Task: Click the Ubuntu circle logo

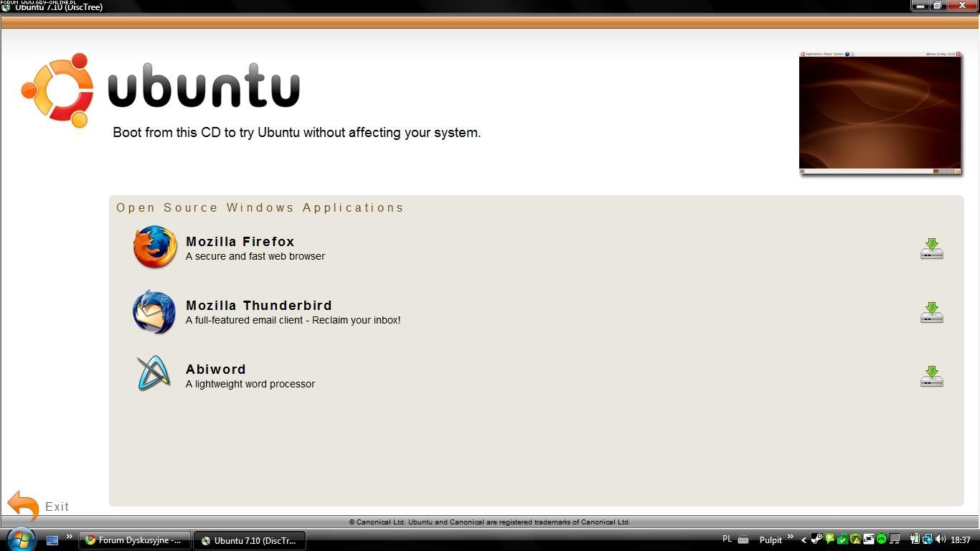Action: (58, 90)
